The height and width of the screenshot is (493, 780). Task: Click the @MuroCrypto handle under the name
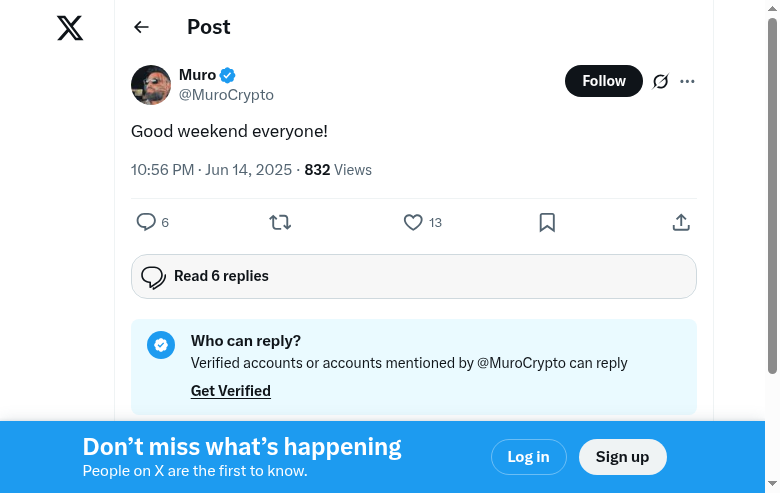tap(226, 95)
